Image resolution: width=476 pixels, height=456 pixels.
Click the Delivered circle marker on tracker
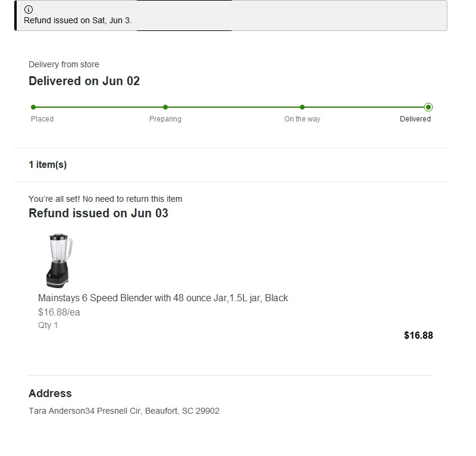coord(428,107)
